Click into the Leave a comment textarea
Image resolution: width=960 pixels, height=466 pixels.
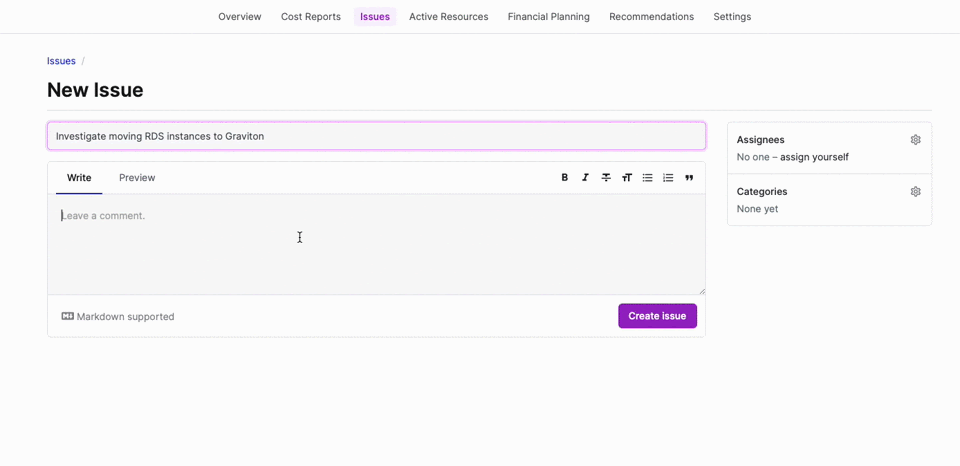click(x=376, y=243)
